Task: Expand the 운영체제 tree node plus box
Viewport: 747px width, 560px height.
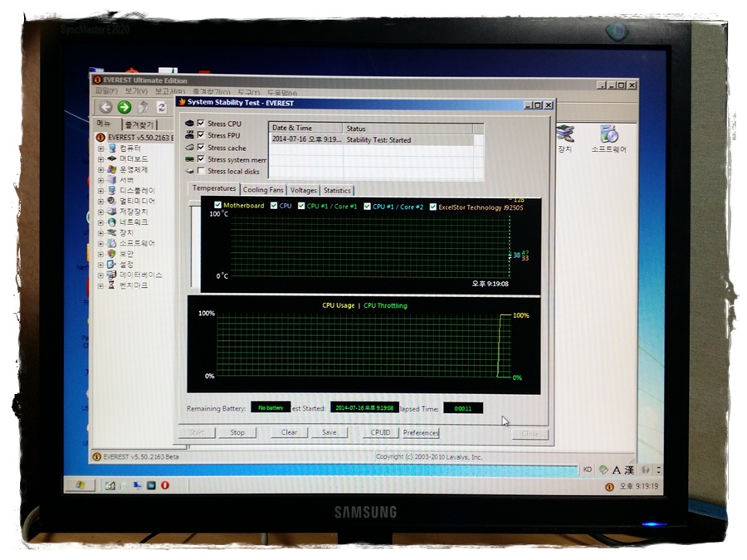Action: pyautogui.click(x=100, y=169)
